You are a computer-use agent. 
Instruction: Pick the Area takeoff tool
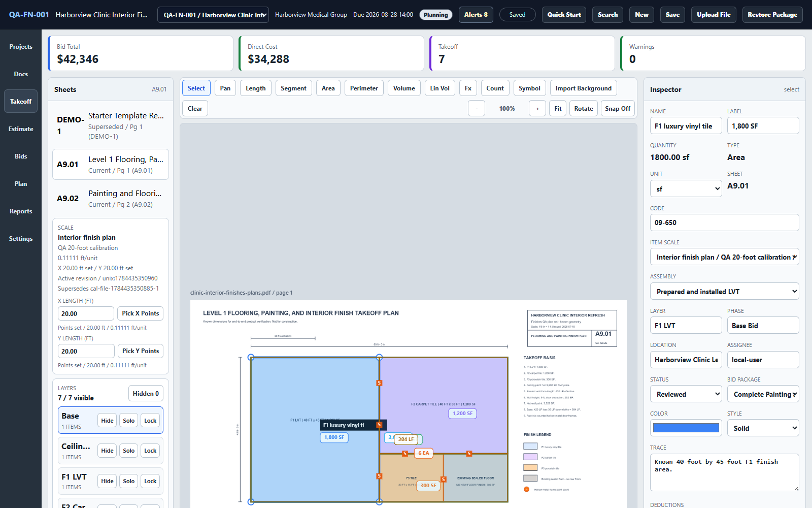[x=328, y=88]
